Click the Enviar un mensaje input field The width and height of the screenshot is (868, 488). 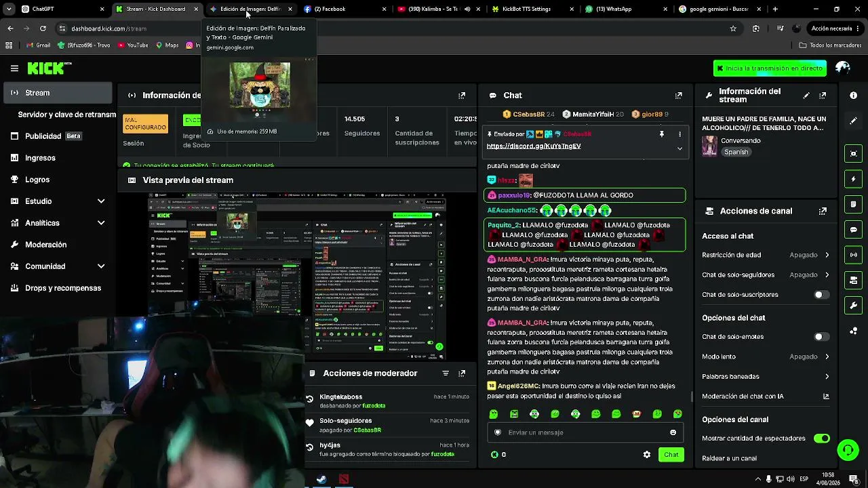click(585, 432)
